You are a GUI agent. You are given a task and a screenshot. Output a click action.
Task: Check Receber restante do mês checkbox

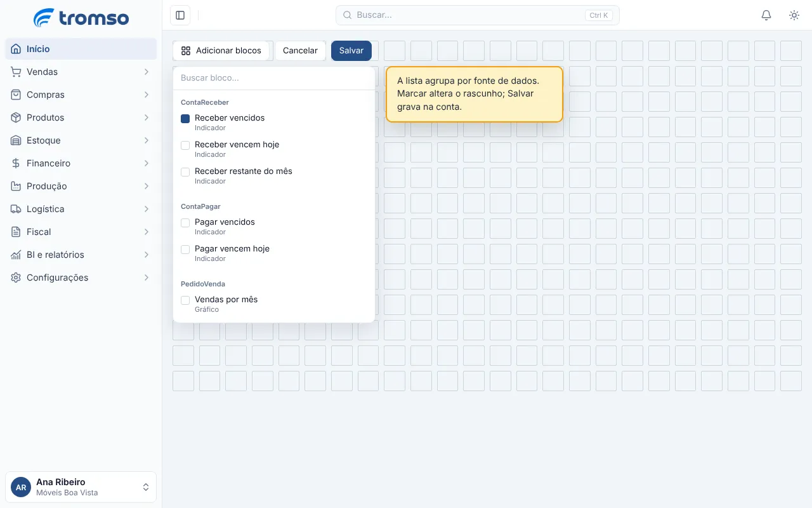(185, 172)
